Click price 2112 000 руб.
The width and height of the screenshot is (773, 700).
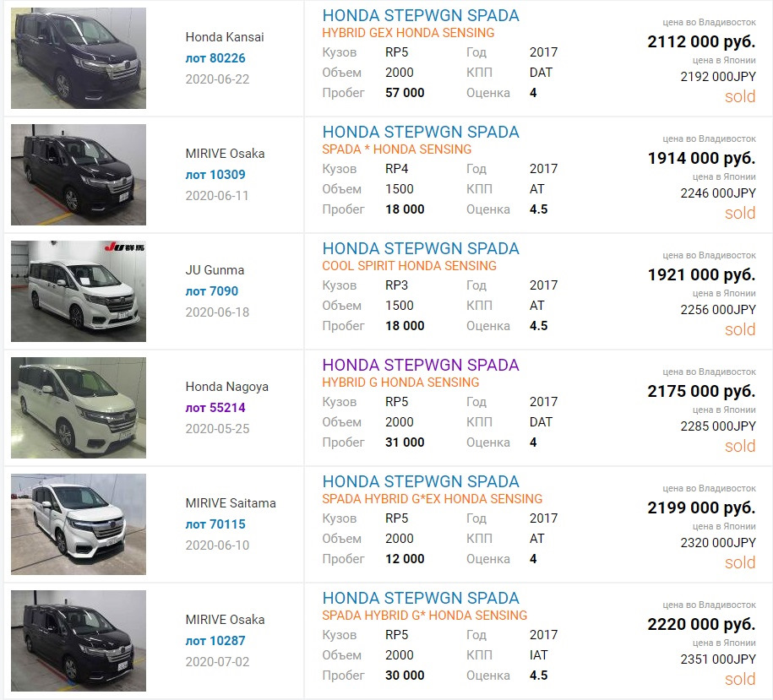pos(701,42)
